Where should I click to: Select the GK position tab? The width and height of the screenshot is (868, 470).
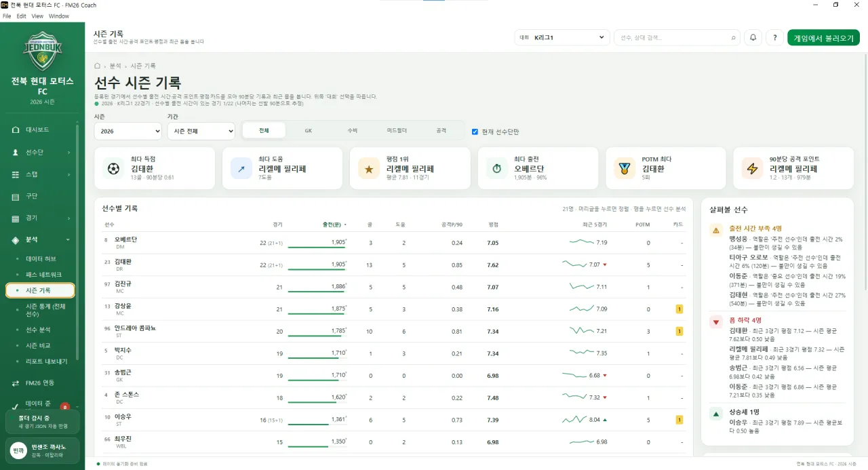[x=308, y=130]
